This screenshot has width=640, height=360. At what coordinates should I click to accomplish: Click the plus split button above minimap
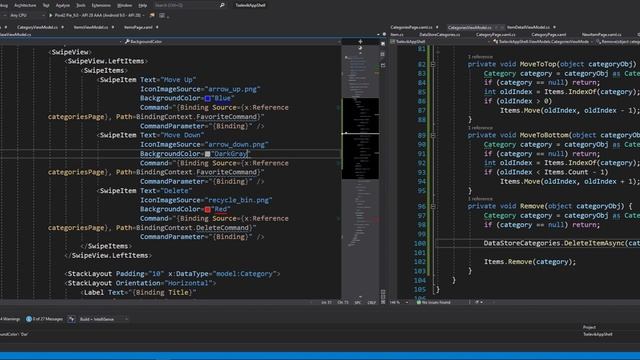click(x=360, y=42)
